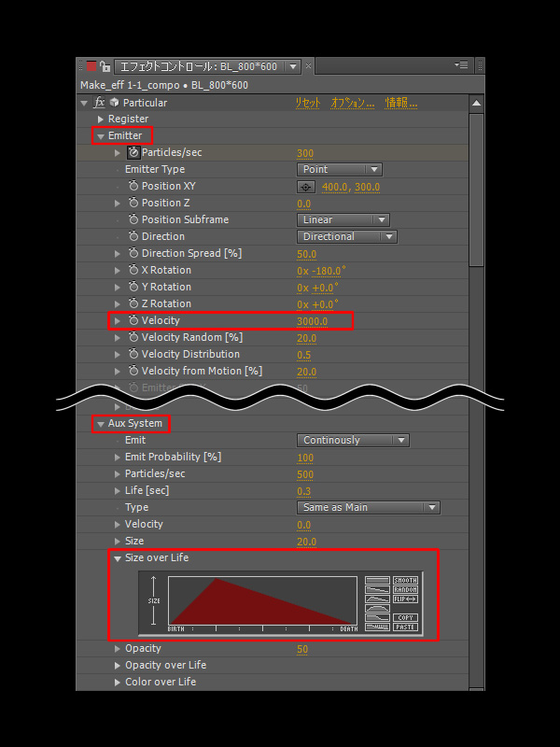The width and height of the screenshot is (560, 747).
Task: Click Position XY value 400.0, 300.0
Action: (351, 187)
